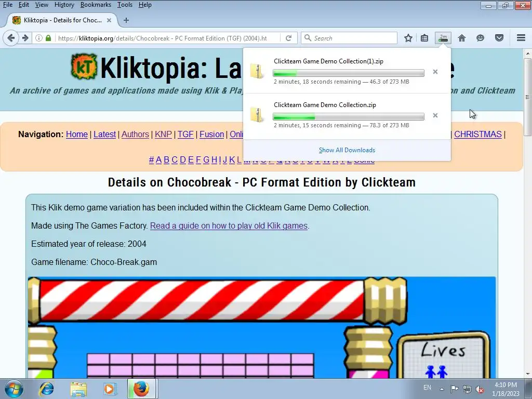Viewport: 532px width, 399px height.
Task: Click the network tray icon
Action: (467, 389)
